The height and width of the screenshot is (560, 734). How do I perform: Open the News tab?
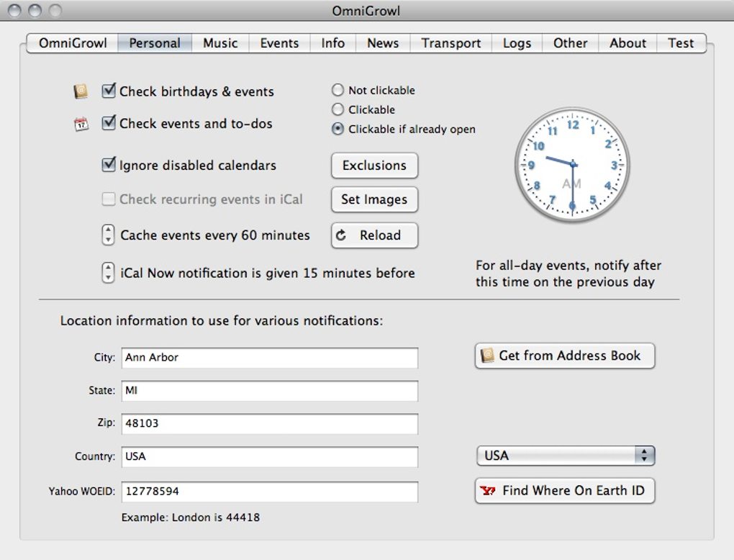383,43
